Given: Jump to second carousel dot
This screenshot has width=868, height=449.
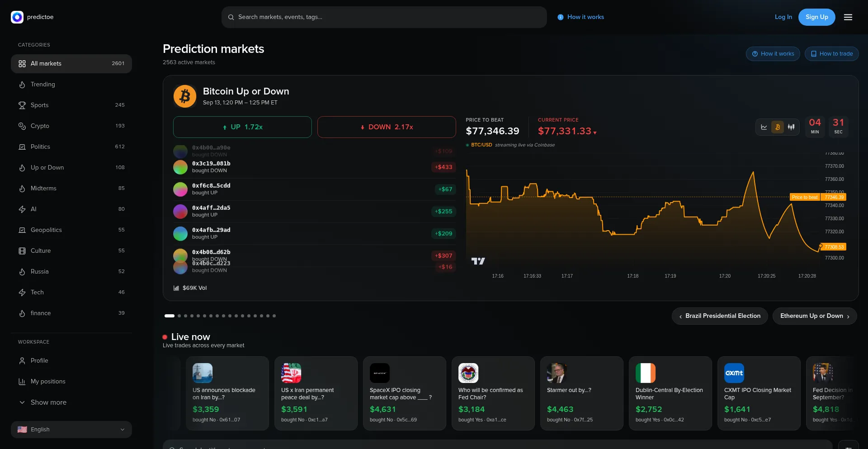Looking at the screenshot, I should (179, 316).
